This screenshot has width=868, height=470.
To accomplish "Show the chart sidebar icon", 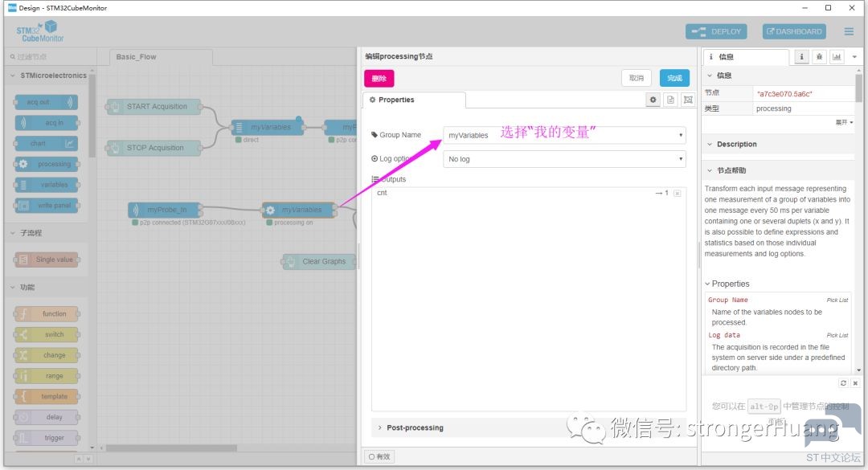I will 837,56.
